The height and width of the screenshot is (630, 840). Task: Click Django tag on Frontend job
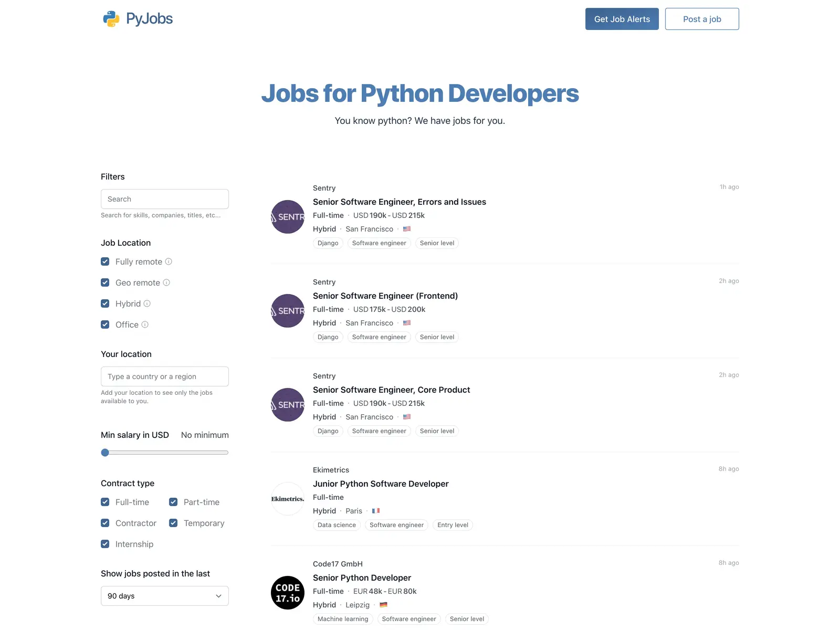328,337
